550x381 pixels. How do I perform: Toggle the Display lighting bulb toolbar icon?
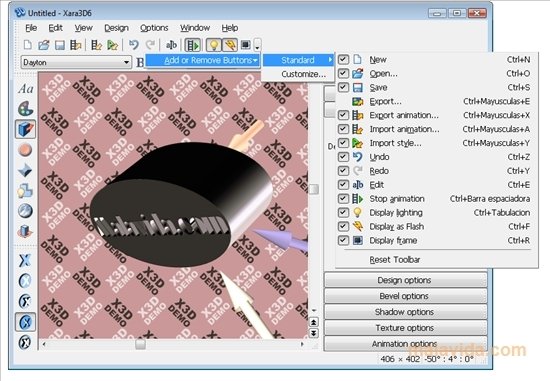pos(213,45)
